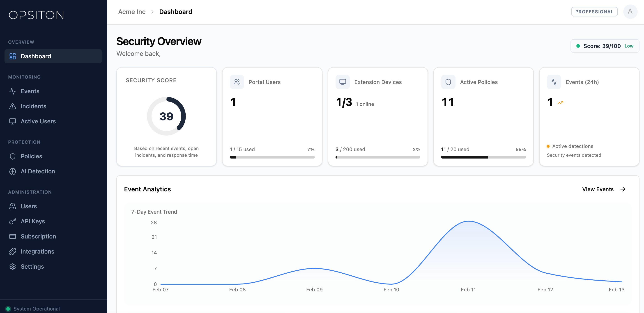Image resolution: width=644 pixels, height=313 pixels.
Task: Click the Active Policies usage progress bar
Action: coord(483,157)
